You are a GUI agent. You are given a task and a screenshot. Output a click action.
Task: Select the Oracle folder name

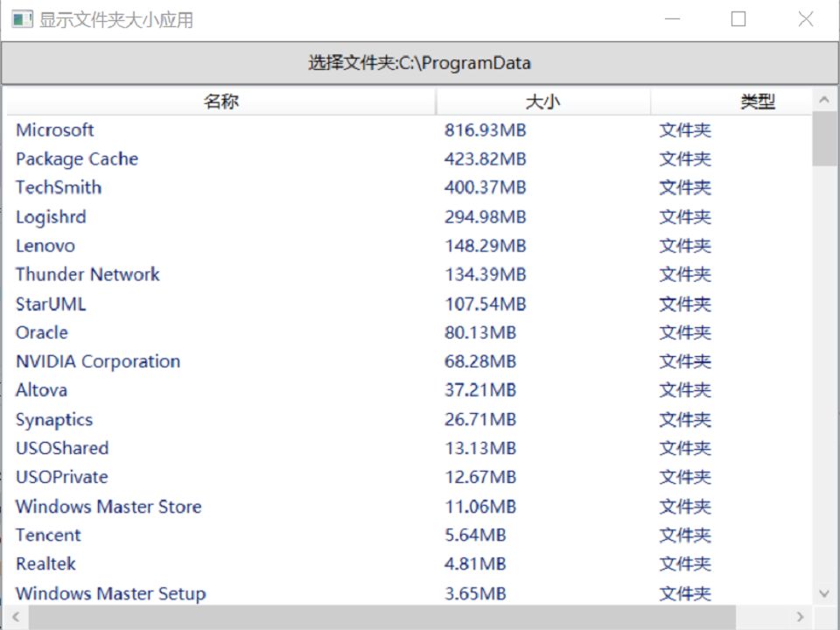(42, 332)
